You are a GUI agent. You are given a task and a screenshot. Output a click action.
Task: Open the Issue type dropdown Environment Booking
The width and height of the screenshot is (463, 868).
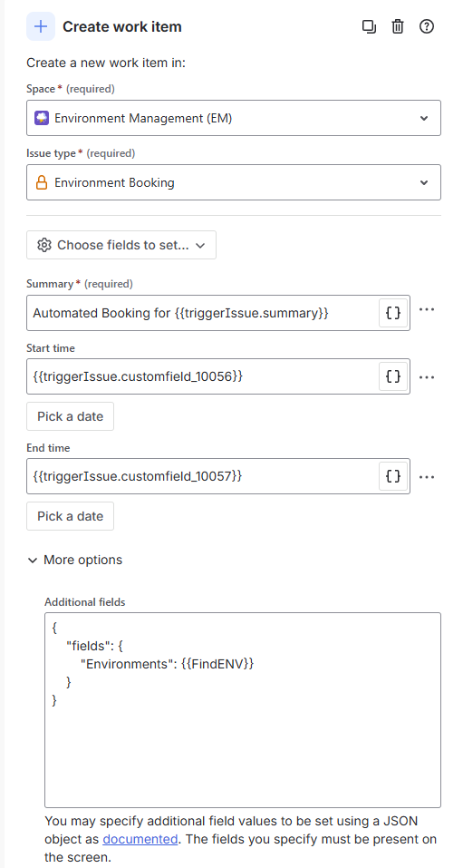point(234,182)
